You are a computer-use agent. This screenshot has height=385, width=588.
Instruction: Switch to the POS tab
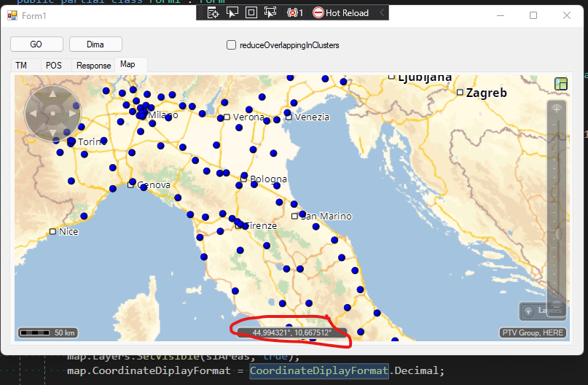(x=54, y=65)
